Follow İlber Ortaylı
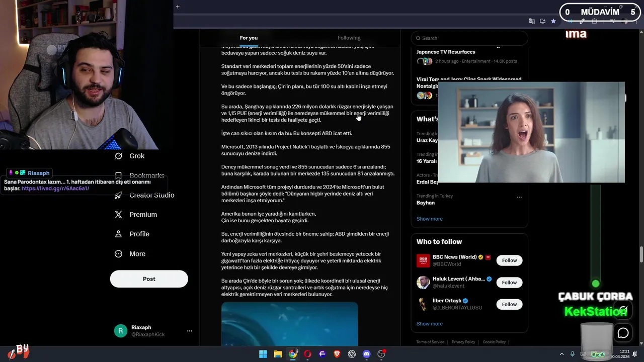 [509, 304]
